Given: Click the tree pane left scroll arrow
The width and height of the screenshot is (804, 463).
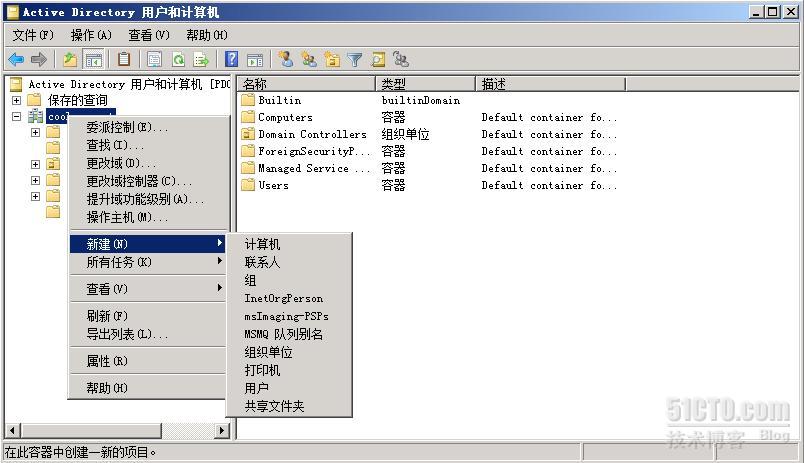Looking at the screenshot, I should [x=13, y=430].
